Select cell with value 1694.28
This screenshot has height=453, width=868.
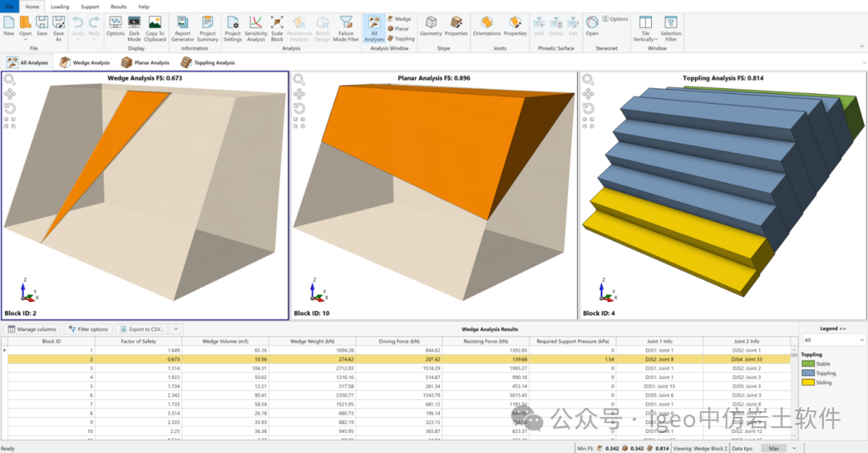[312, 350]
